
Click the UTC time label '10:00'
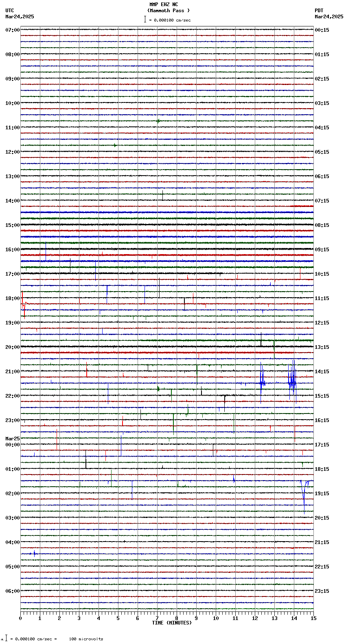click(13, 103)
